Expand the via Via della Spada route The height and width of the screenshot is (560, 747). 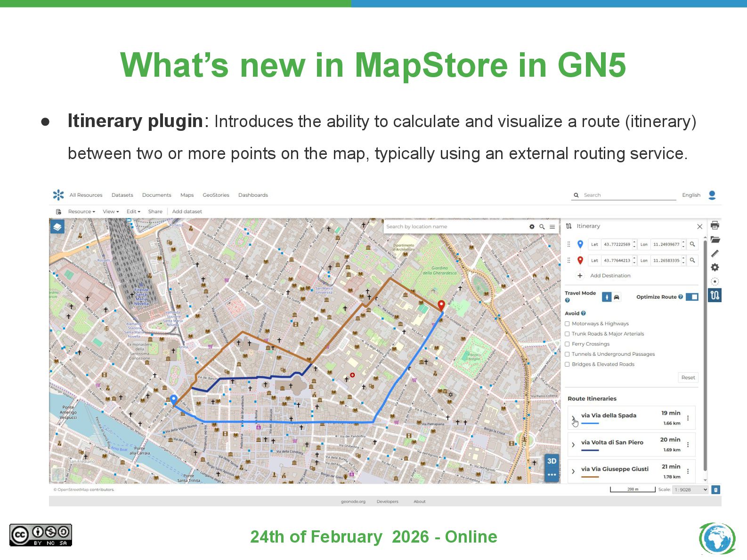(x=573, y=417)
